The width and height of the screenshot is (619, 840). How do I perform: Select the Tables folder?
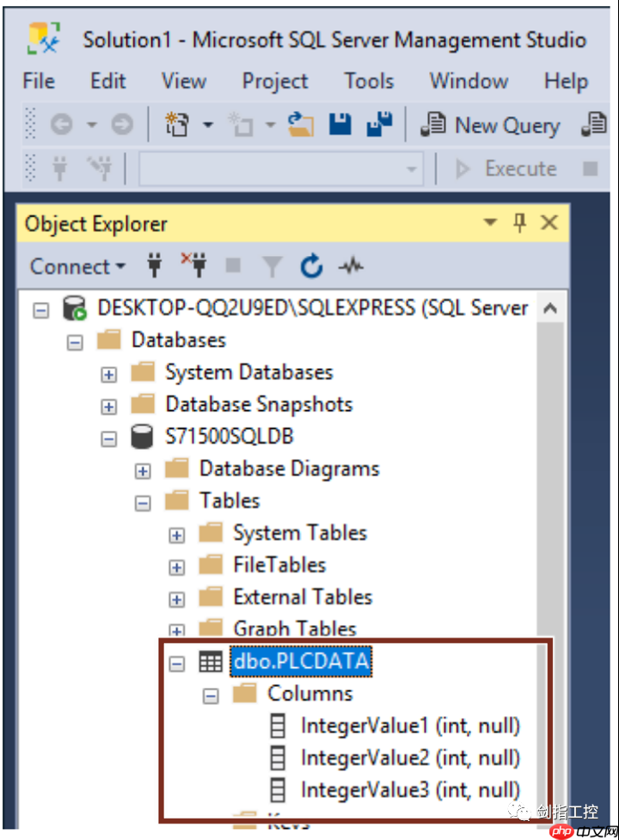(x=230, y=501)
